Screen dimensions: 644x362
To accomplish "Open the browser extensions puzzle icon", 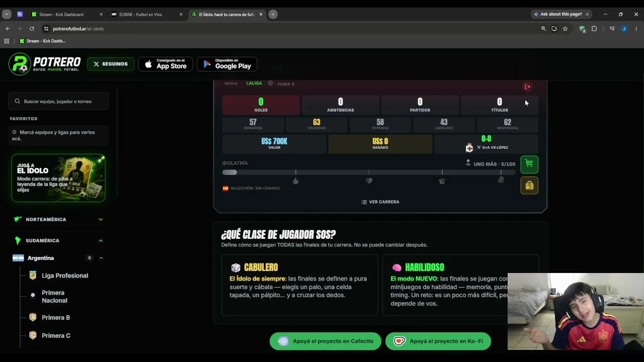I will [x=594, y=29].
